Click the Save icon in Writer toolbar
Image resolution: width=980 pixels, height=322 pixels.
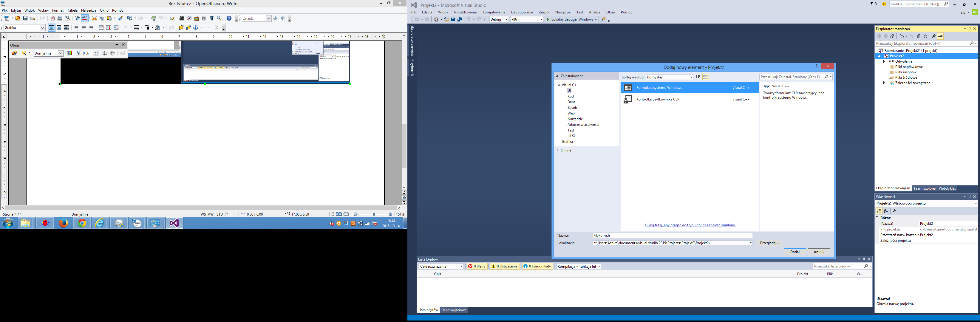click(x=25, y=18)
